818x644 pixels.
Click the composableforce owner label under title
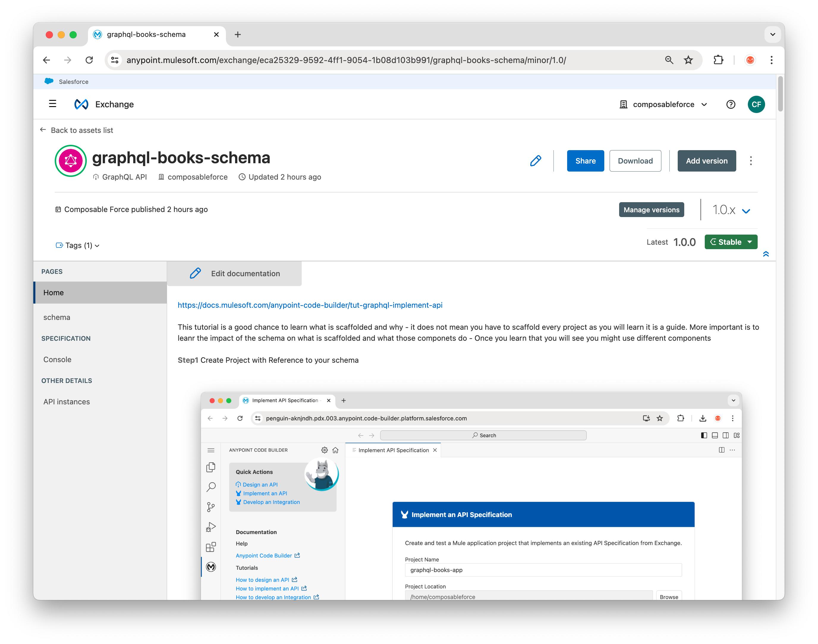click(193, 177)
